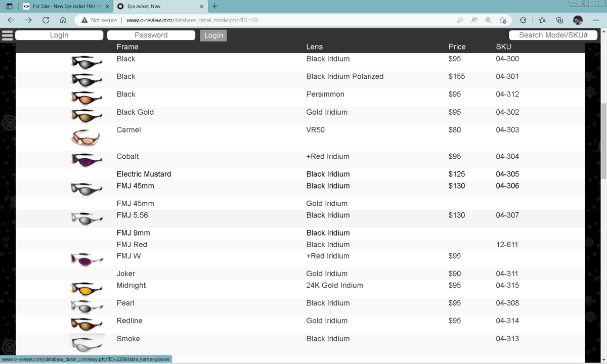607x364 pixels.
Task: Open the browser extensions menu
Action: (x=523, y=20)
